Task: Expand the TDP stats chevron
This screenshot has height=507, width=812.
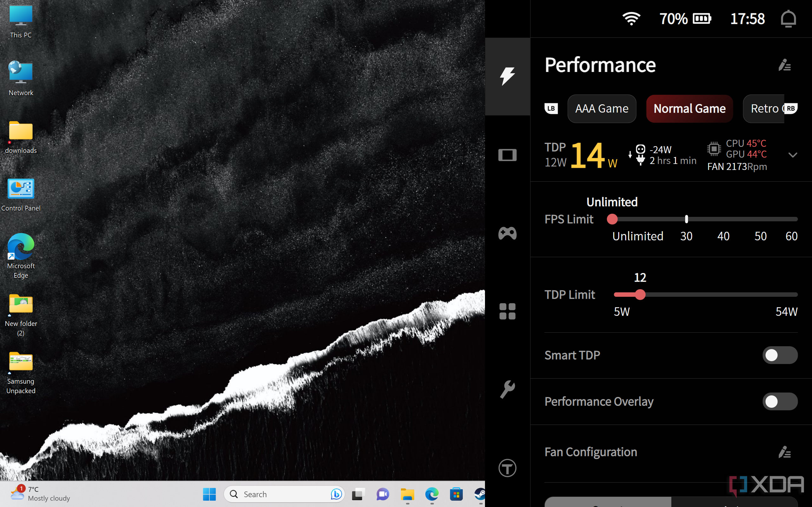Action: pyautogui.click(x=793, y=155)
